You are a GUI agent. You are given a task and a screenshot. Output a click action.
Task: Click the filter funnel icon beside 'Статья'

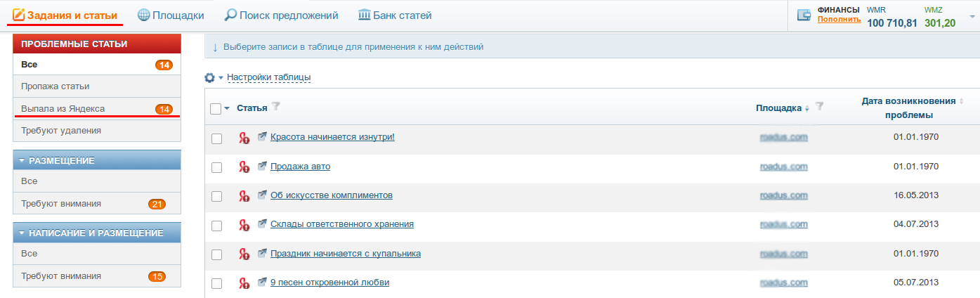click(276, 107)
